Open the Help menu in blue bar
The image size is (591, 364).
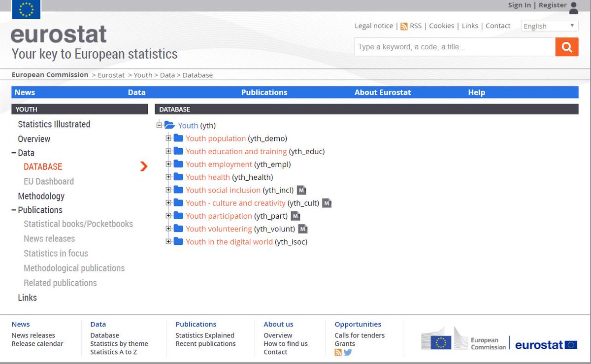(477, 92)
